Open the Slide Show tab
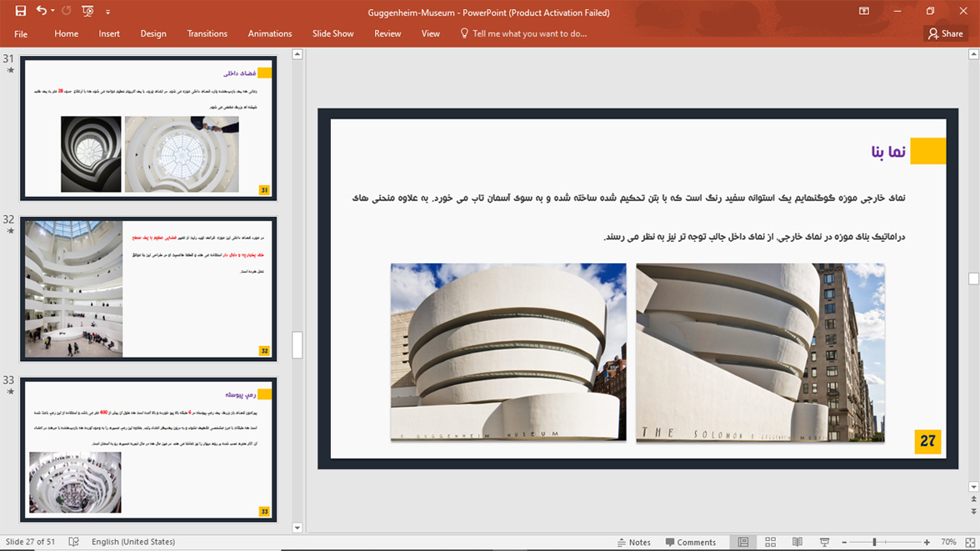Viewport: 980px width, 551px height. click(333, 34)
